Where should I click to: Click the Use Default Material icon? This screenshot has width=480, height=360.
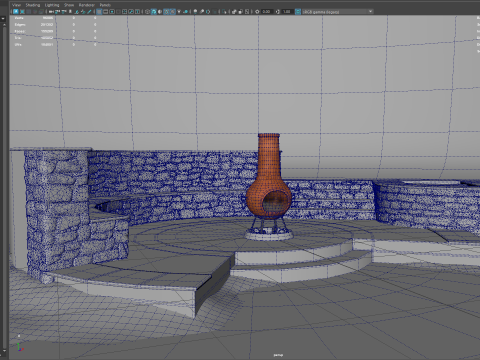(x=160, y=12)
